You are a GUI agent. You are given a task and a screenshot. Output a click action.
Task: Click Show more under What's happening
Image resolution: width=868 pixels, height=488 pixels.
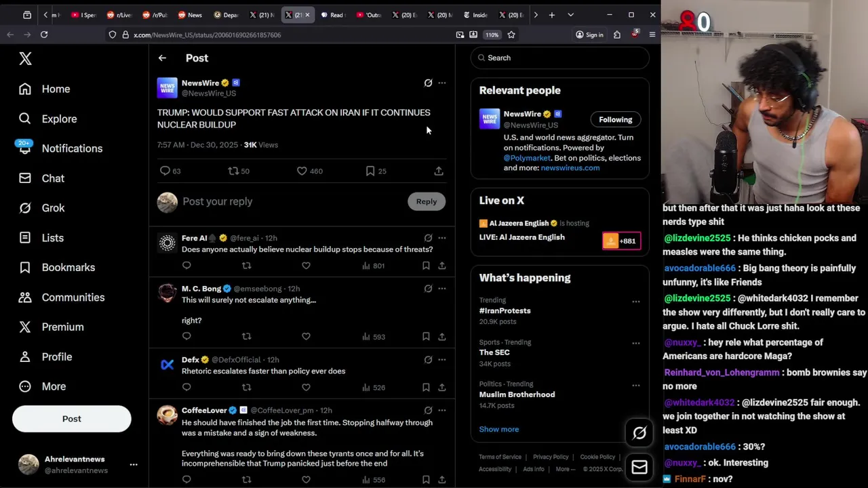coord(499,429)
